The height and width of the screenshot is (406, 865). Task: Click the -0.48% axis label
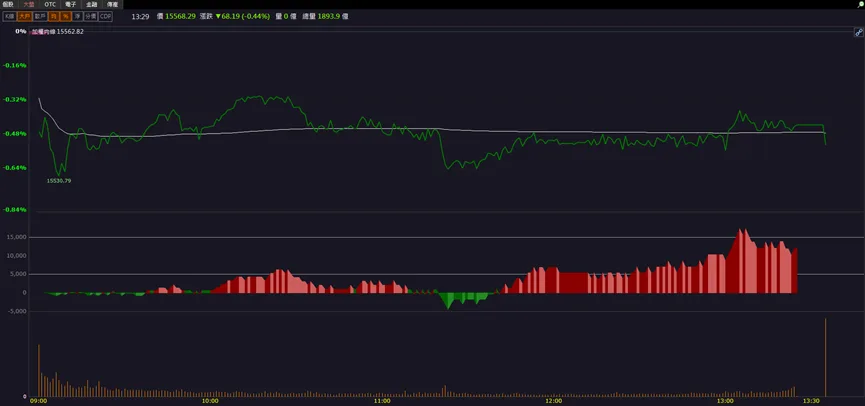click(15, 133)
